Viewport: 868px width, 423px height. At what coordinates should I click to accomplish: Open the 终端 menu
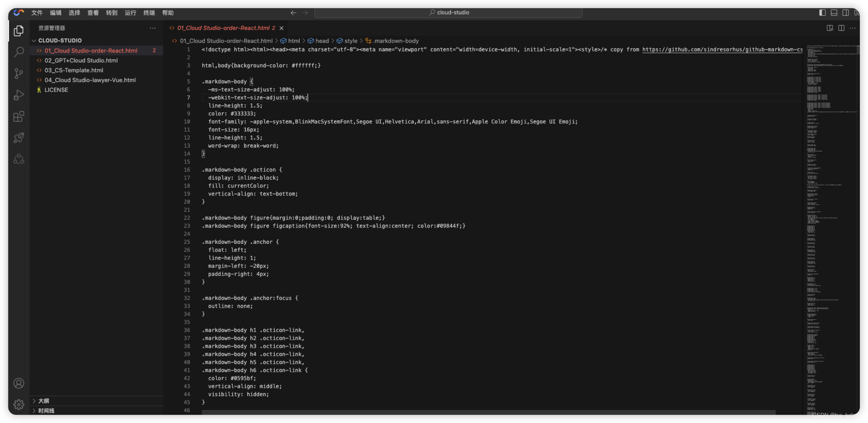149,13
